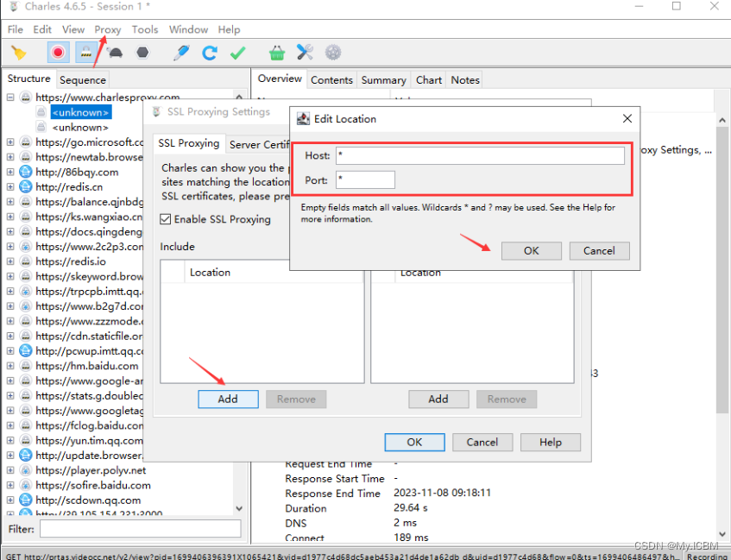Click the Port input field
The width and height of the screenshot is (731, 560).
coord(365,180)
